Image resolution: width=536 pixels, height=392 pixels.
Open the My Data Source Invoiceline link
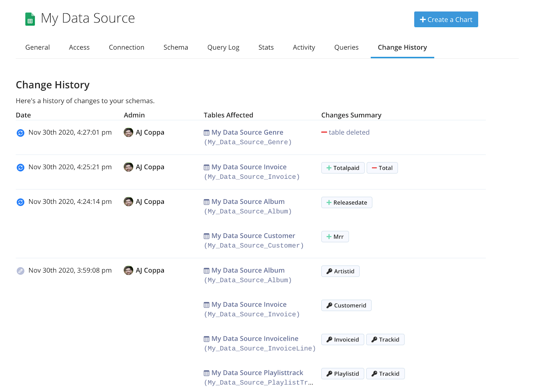click(x=255, y=338)
